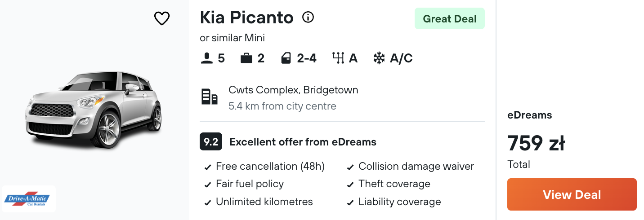Image resolution: width=644 pixels, height=220 pixels.
Task: Click the luggage bags icon
Action: [246, 58]
